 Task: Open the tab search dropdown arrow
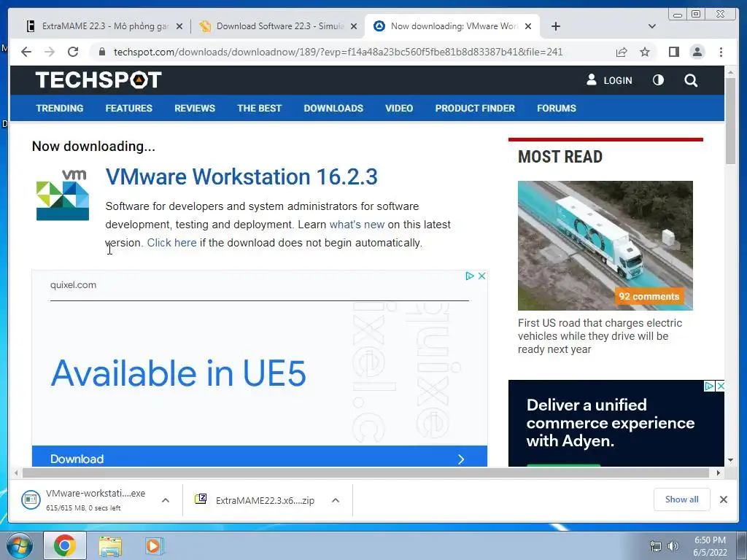(x=652, y=26)
